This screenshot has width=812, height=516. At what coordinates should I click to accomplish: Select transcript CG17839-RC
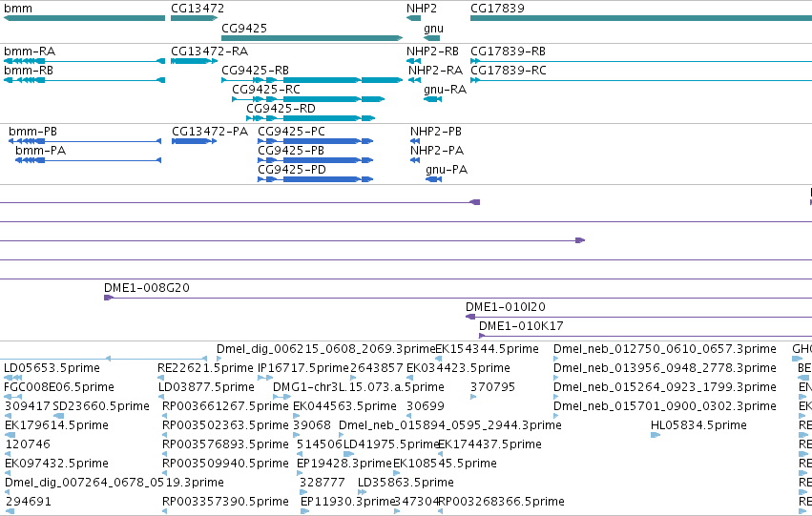[x=641, y=80]
